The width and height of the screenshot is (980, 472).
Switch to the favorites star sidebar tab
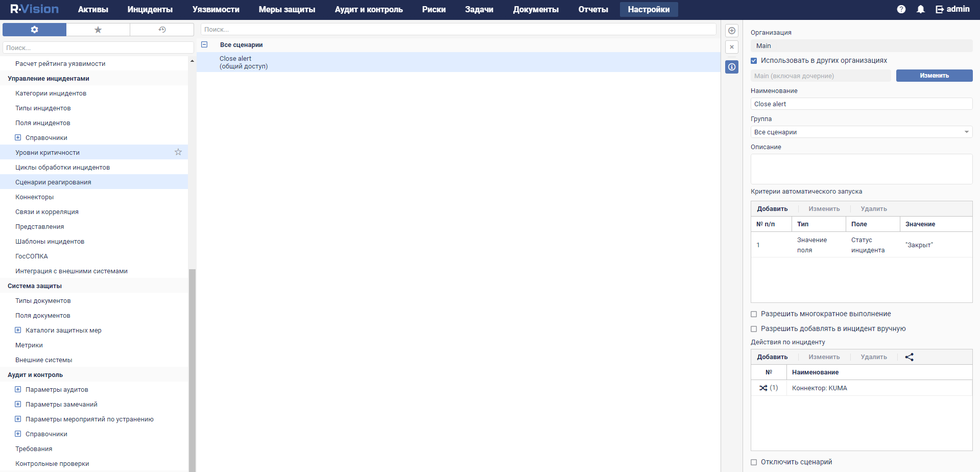pyautogui.click(x=98, y=30)
